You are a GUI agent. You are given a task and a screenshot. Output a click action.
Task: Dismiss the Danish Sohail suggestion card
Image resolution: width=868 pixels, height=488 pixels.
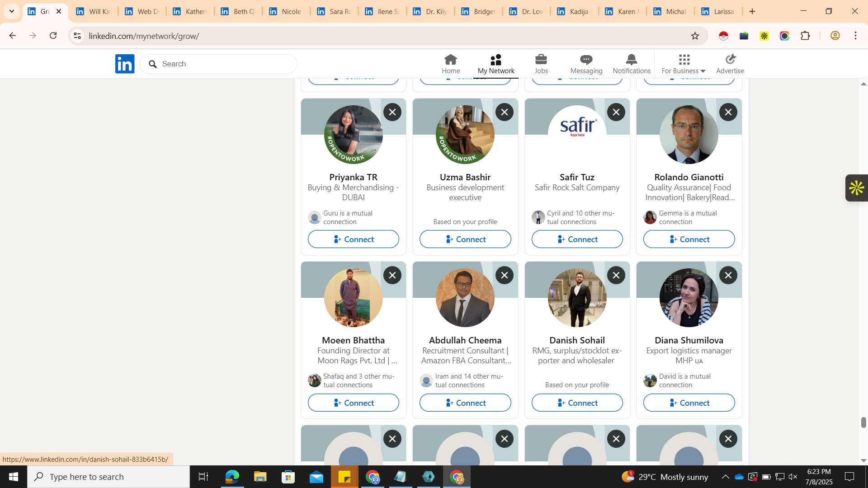click(616, 275)
